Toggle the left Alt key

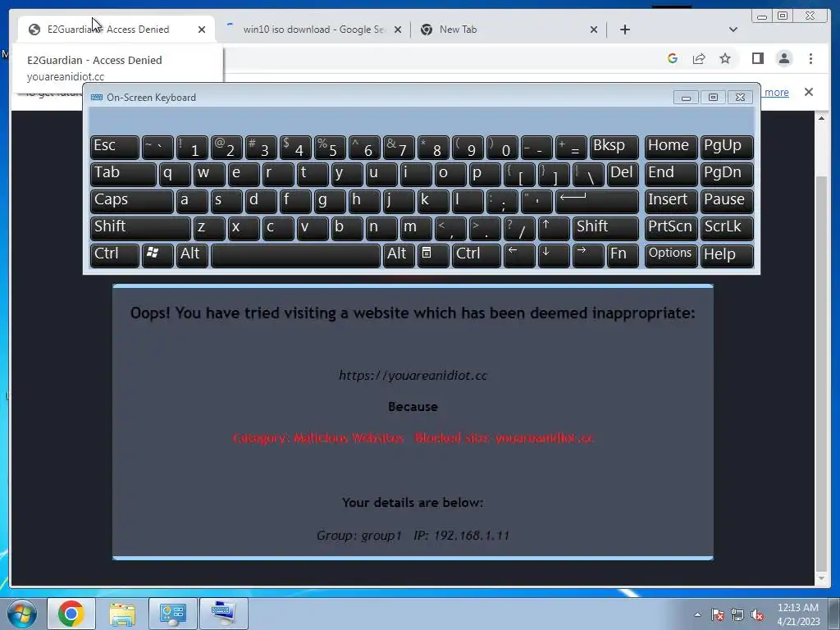(192, 254)
